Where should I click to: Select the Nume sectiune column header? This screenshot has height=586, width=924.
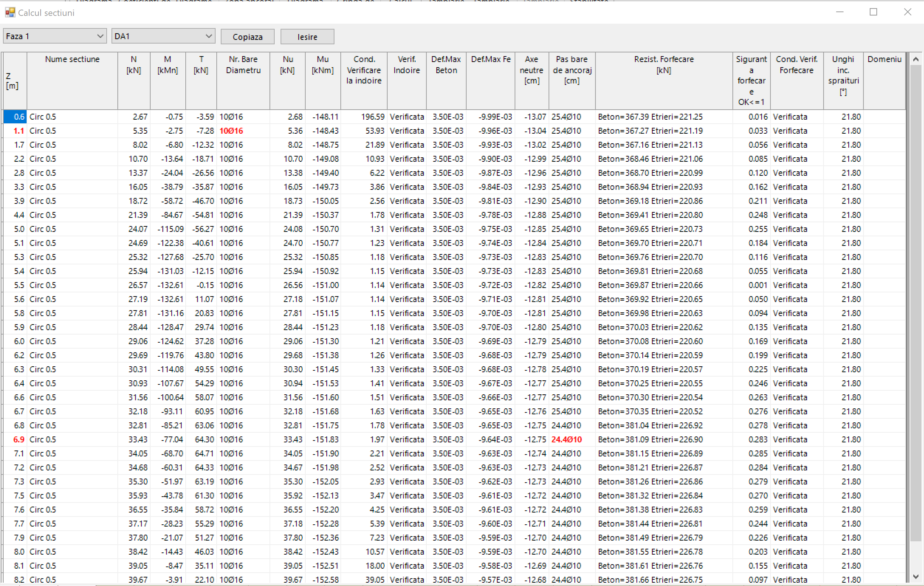72,59
